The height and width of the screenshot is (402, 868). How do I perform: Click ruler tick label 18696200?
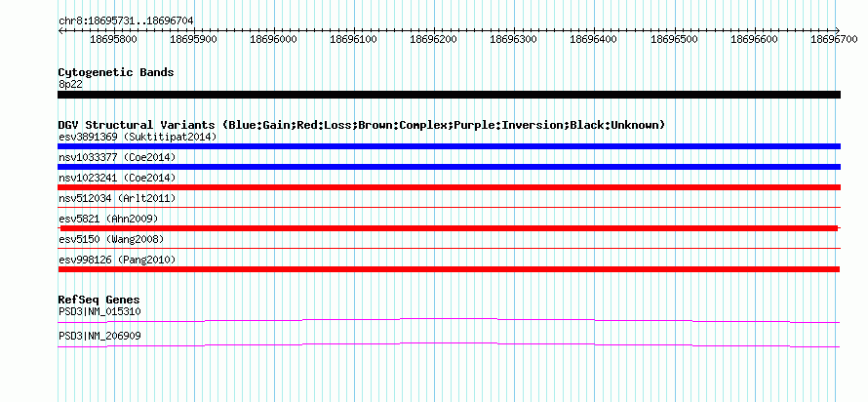[x=434, y=39]
